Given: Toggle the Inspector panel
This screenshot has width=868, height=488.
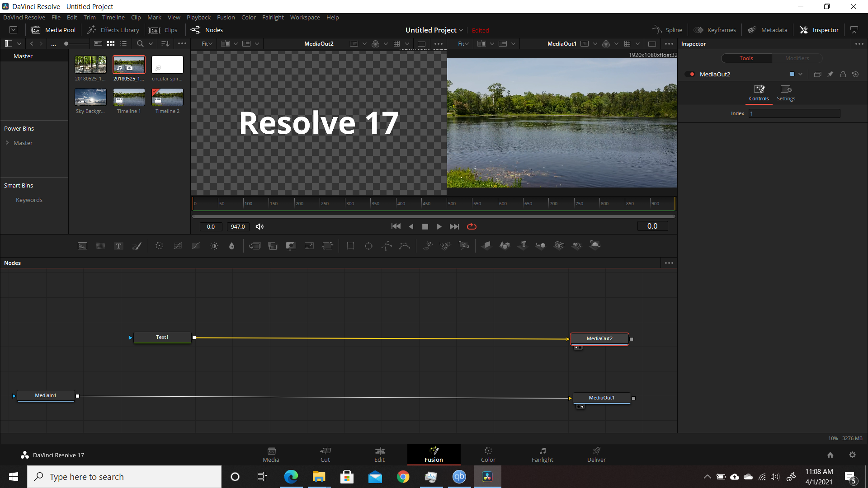Looking at the screenshot, I should tap(819, 30).
